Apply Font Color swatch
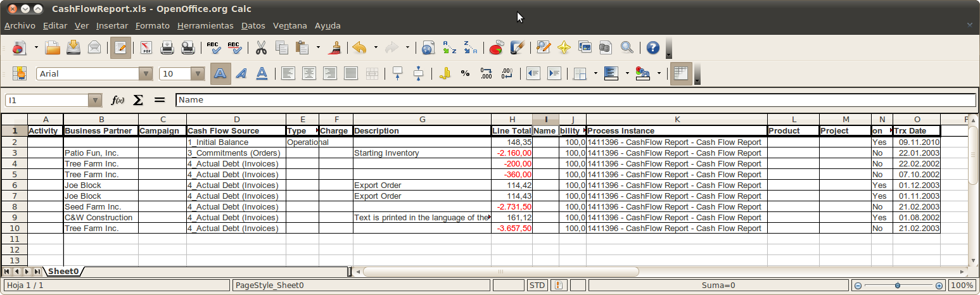The width and height of the screenshot is (980, 295). (643, 73)
